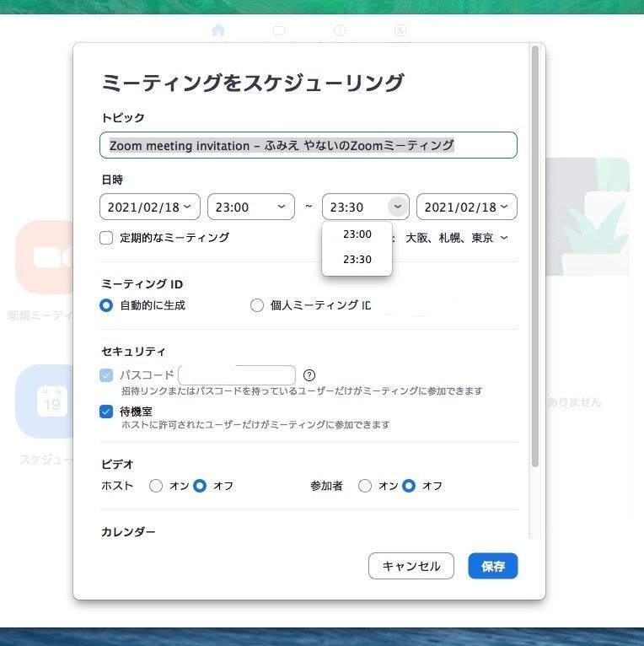Open the Chat tab icon behind dialog
The width and height of the screenshot is (644, 646).
(x=279, y=30)
